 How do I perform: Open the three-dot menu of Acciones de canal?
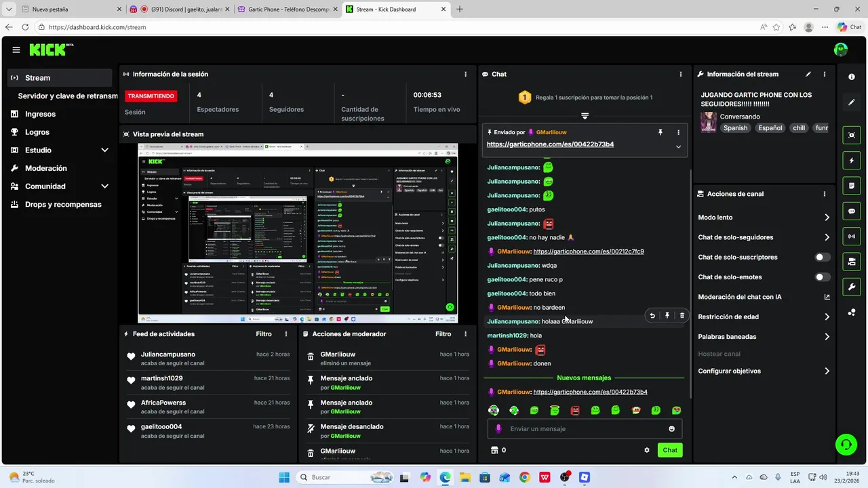[x=825, y=194]
